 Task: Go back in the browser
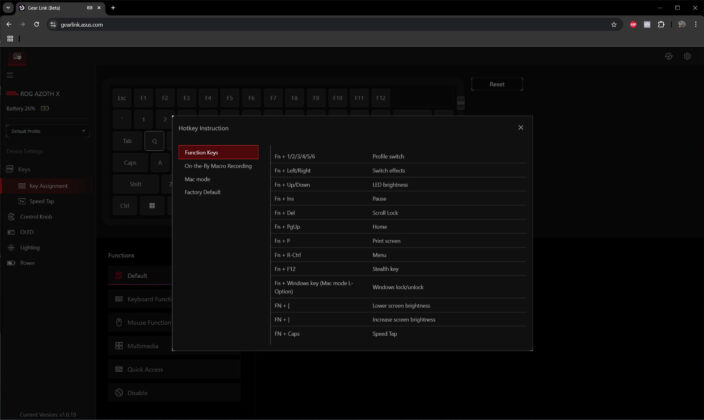tap(9, 24)
